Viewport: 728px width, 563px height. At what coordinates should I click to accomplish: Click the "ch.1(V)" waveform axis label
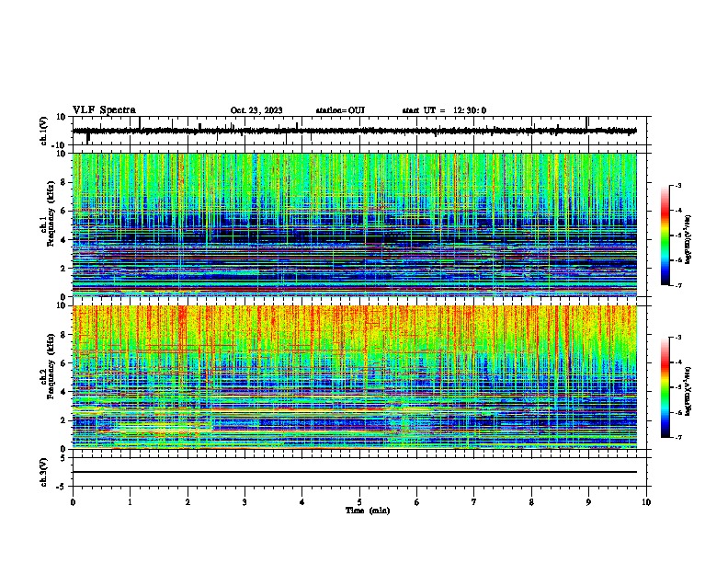44,131
